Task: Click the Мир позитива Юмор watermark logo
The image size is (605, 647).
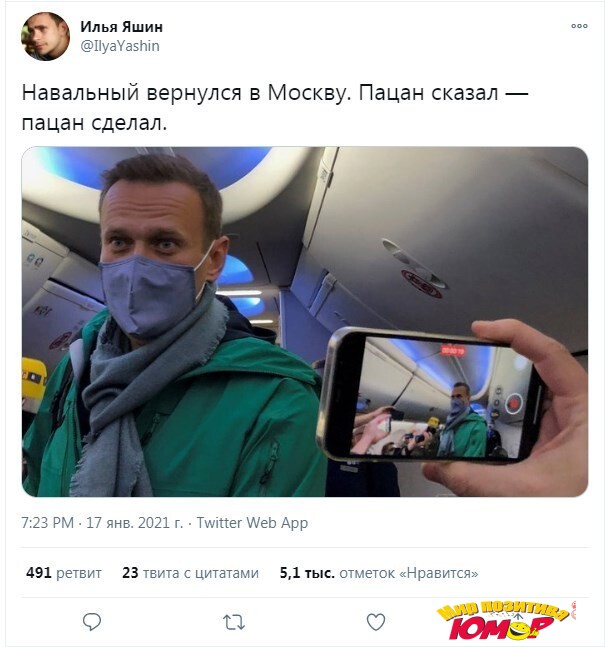Action: click(x=506, y=620)
